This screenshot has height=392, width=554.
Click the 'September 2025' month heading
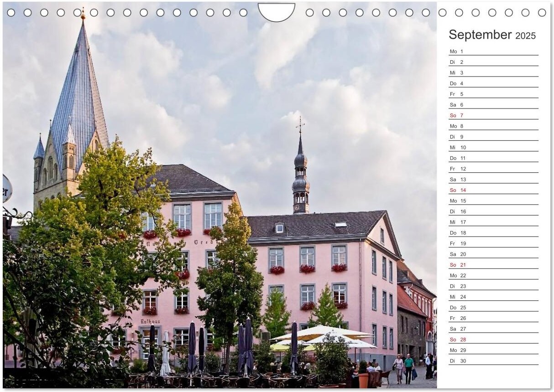click(x=492, y=35)
